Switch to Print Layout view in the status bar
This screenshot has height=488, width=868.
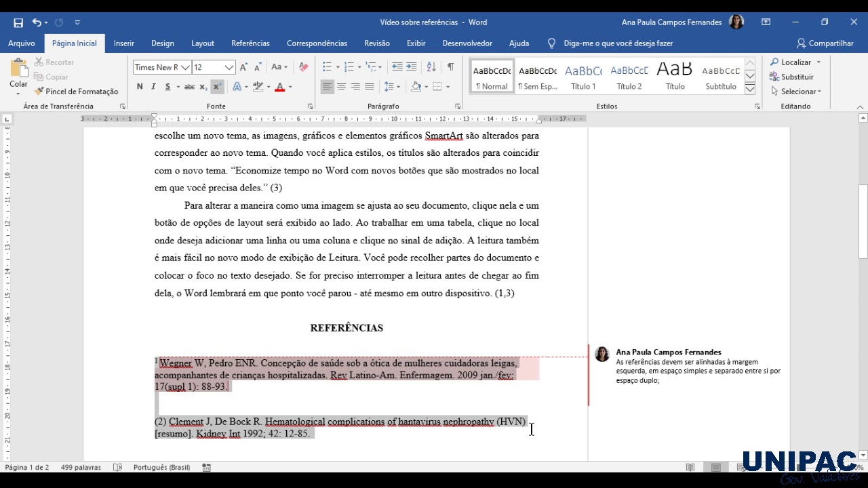[716, 468]
